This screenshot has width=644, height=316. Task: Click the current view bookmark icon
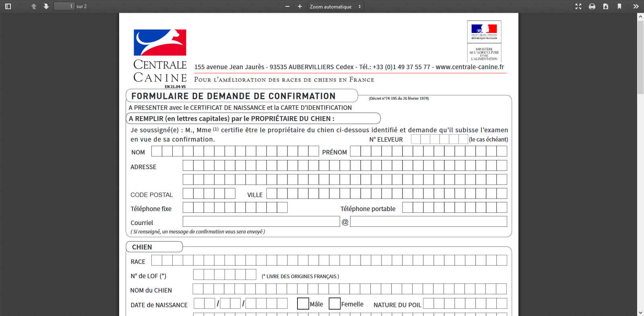pos(619,6)
